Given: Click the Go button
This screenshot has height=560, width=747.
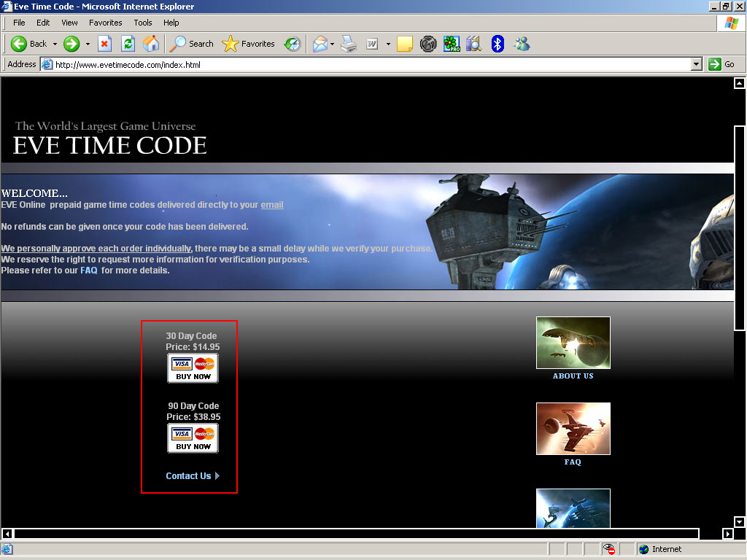Looking at the screenshot, I should [721, 64].
